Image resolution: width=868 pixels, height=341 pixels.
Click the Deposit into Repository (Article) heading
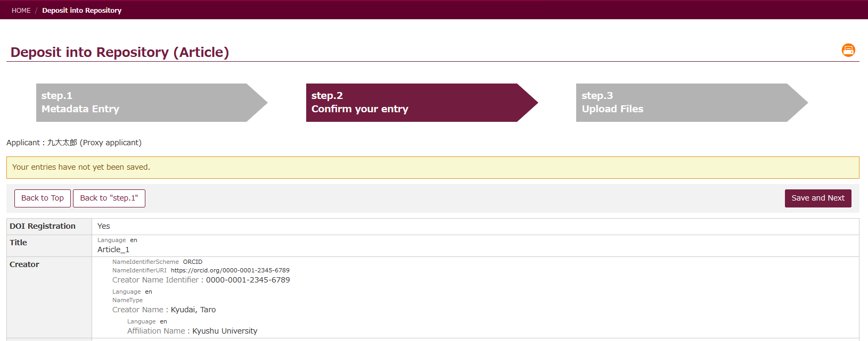(120, 52)
